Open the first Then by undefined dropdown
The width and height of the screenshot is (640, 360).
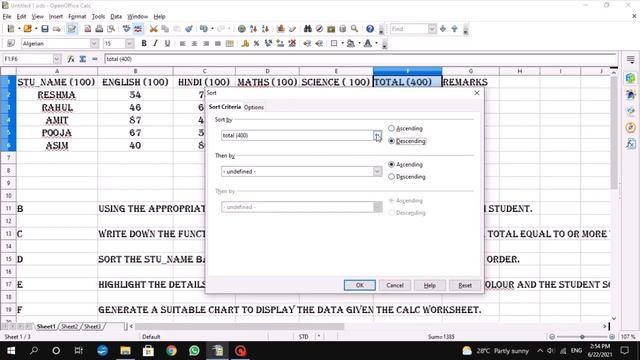(x=378, y=171)
